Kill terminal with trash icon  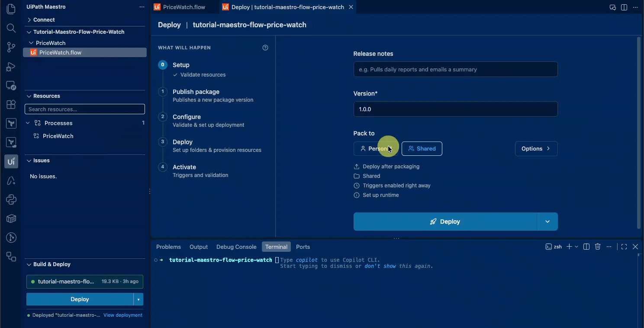pos(598,247)
